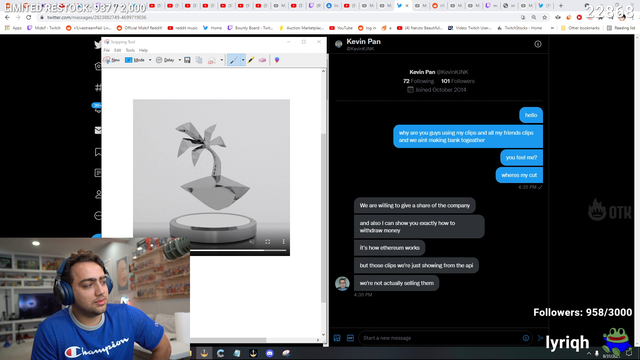Click New snip in Snipping Tool
Viewport: 640px width, 360px height.
pyautogui.click(x=112, y=60)
